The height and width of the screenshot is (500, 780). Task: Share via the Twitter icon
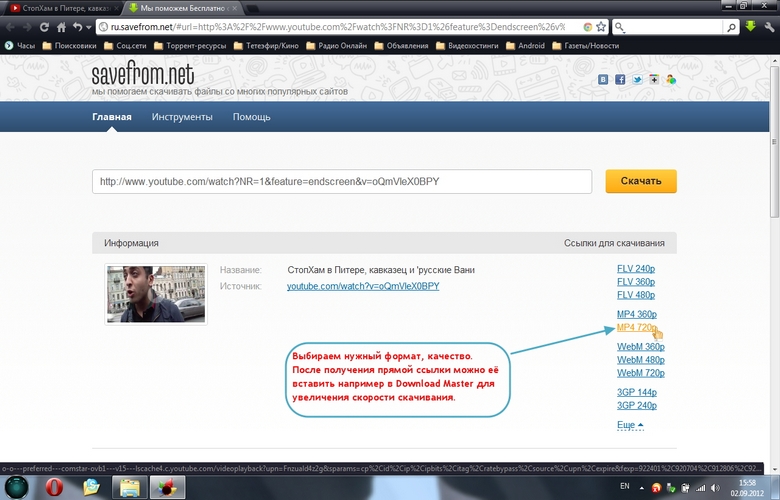[637, 79]
